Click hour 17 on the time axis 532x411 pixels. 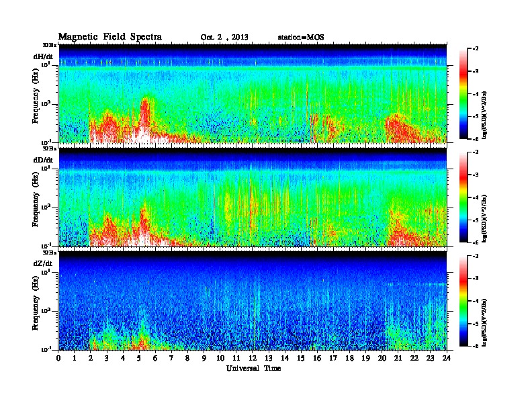pos(334,359)
